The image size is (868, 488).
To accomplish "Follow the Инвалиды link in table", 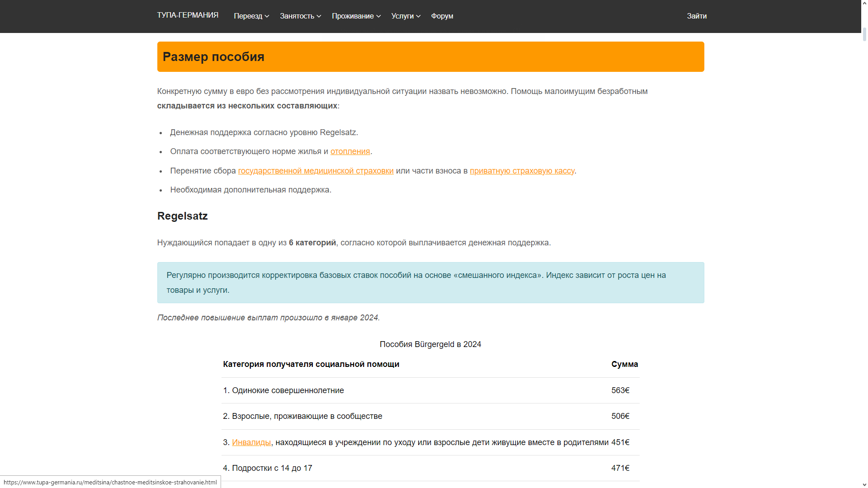I will pos(251,442).
